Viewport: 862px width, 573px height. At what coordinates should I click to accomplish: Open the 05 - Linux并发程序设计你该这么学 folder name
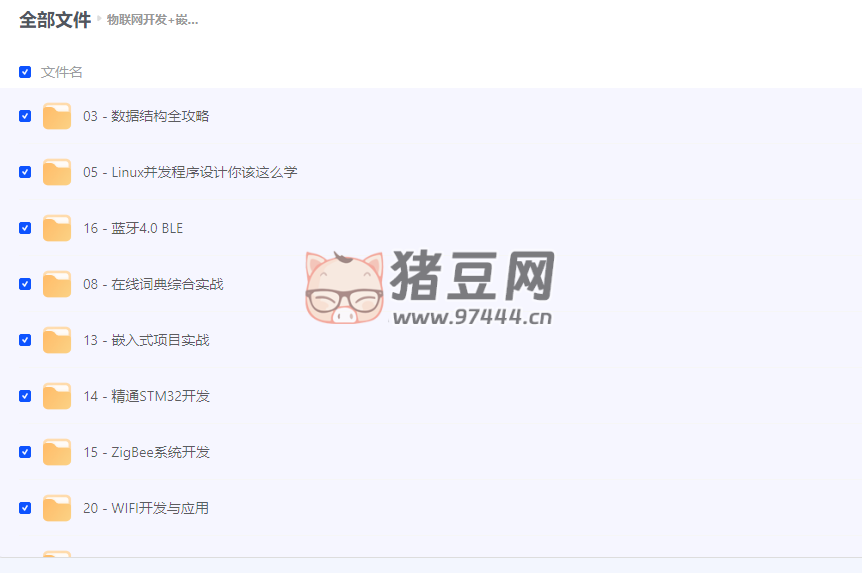tap(190, 172)
